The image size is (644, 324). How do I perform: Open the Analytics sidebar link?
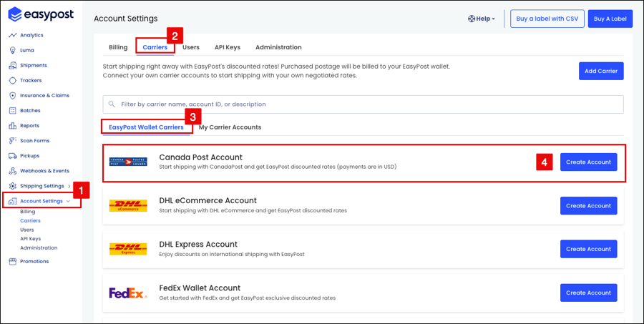coord(31,35)
